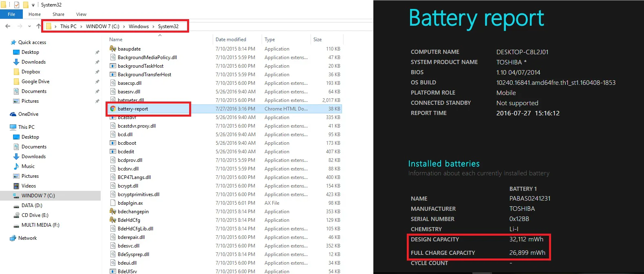Click the Chrome icon of battery-report file

113,109
